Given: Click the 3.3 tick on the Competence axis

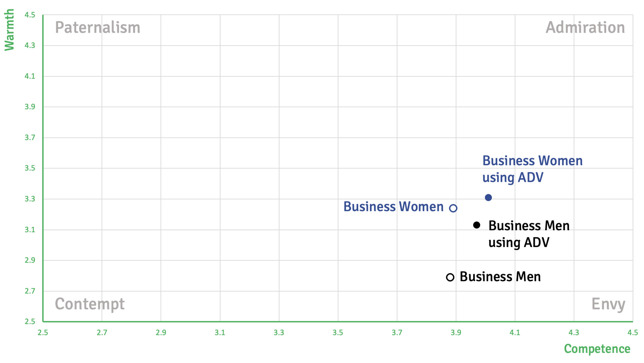Looking at the screenshot, I should 279,333.
